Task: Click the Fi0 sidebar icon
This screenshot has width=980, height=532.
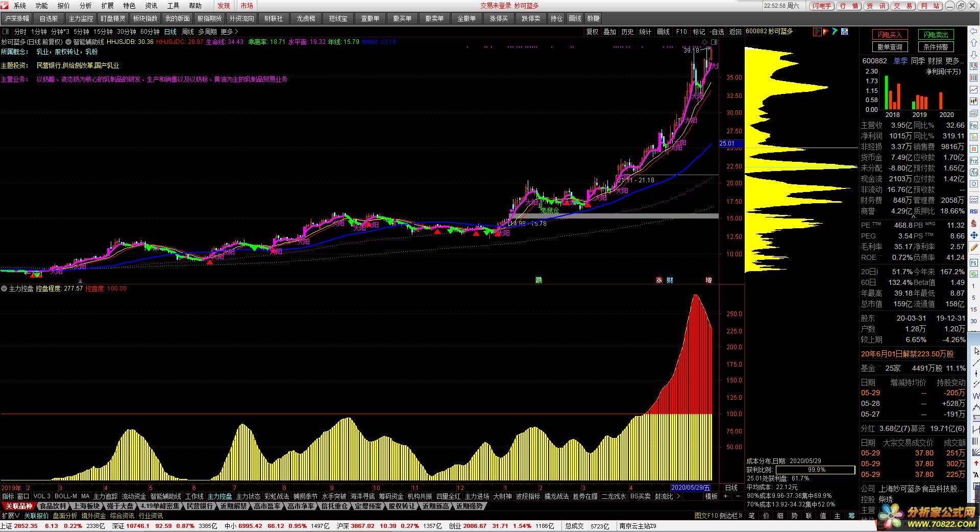Action: [974, 125]
